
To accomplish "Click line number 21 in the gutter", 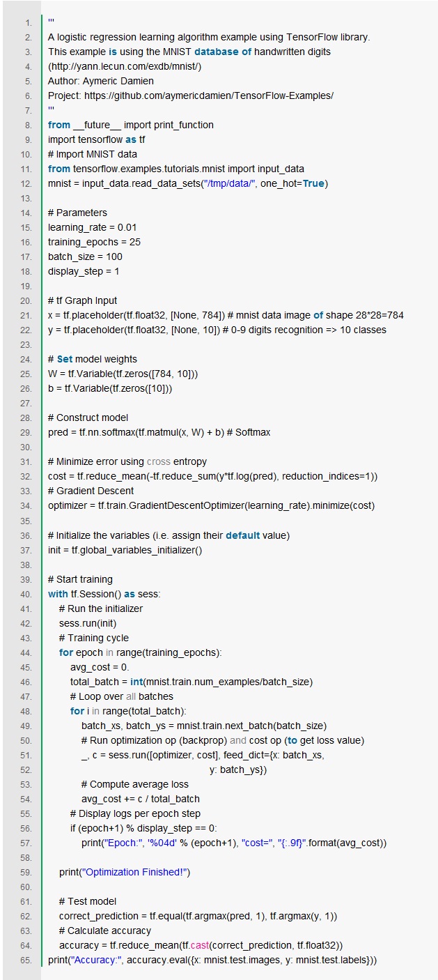I will click(x=27, y=315).
